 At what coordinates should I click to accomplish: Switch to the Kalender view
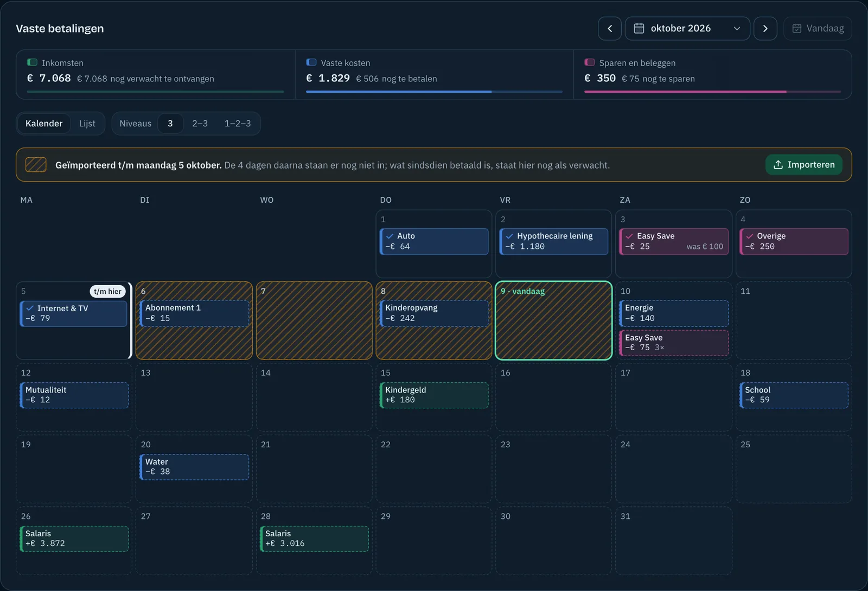44,124
